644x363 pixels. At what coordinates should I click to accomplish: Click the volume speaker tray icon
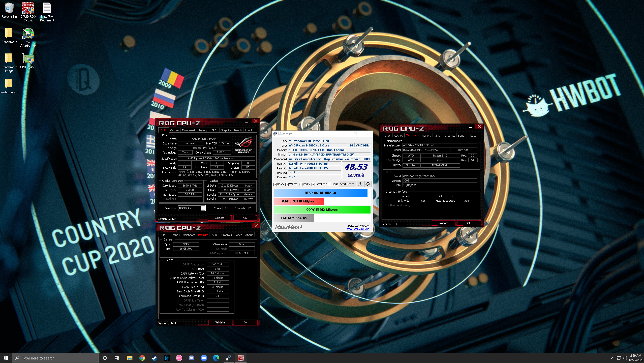pyautogui.click(x=625, y=358)
